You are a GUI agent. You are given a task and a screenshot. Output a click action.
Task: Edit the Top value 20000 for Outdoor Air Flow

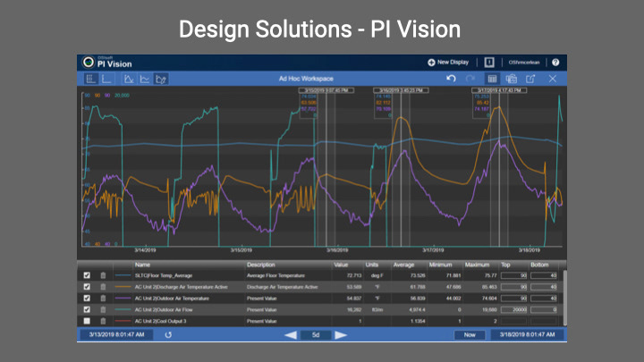click(x=513, y=310)
